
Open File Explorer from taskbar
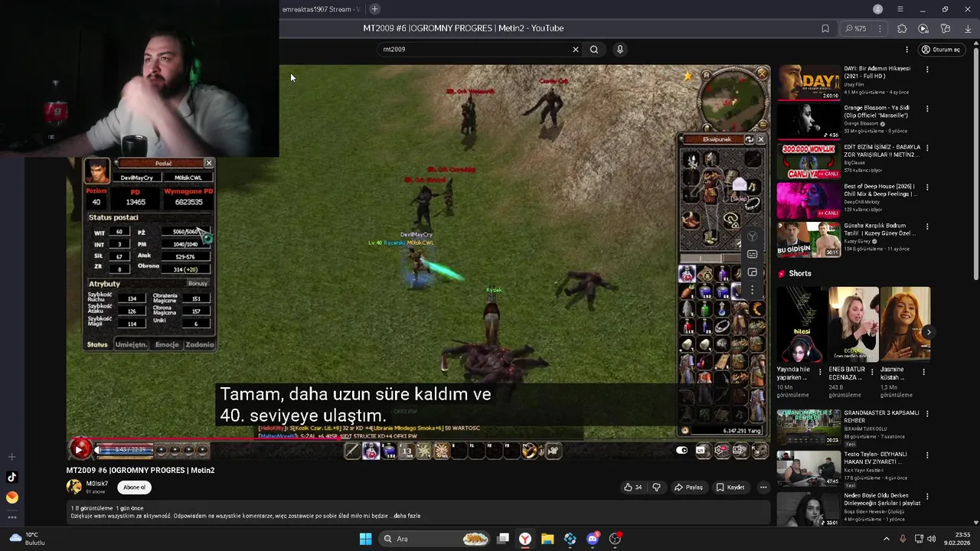click(547, 539)
